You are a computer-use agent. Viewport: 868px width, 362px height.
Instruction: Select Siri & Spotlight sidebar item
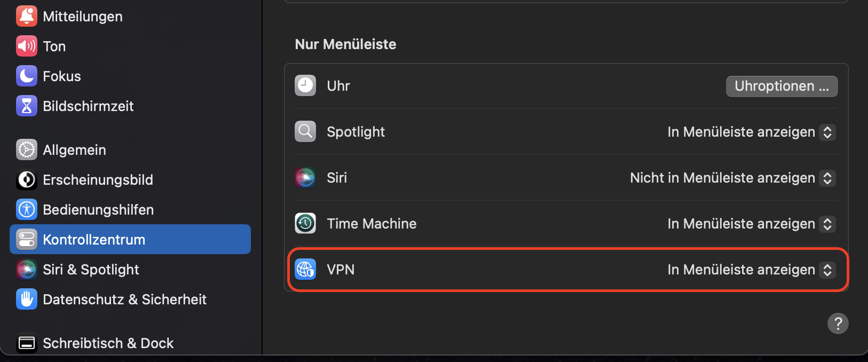pos(91,270)
